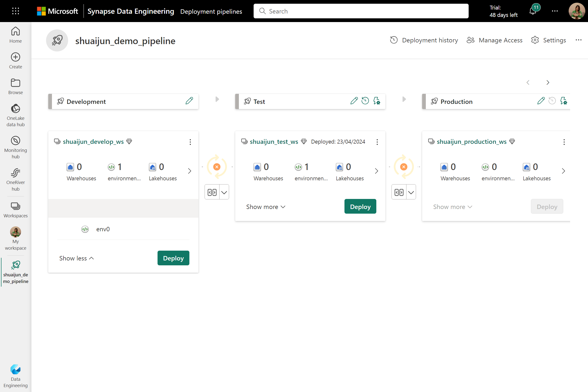Edit the Test stage name
This screenshot has width=588, height=392.
pyautogui.click(x=354, y=101)
